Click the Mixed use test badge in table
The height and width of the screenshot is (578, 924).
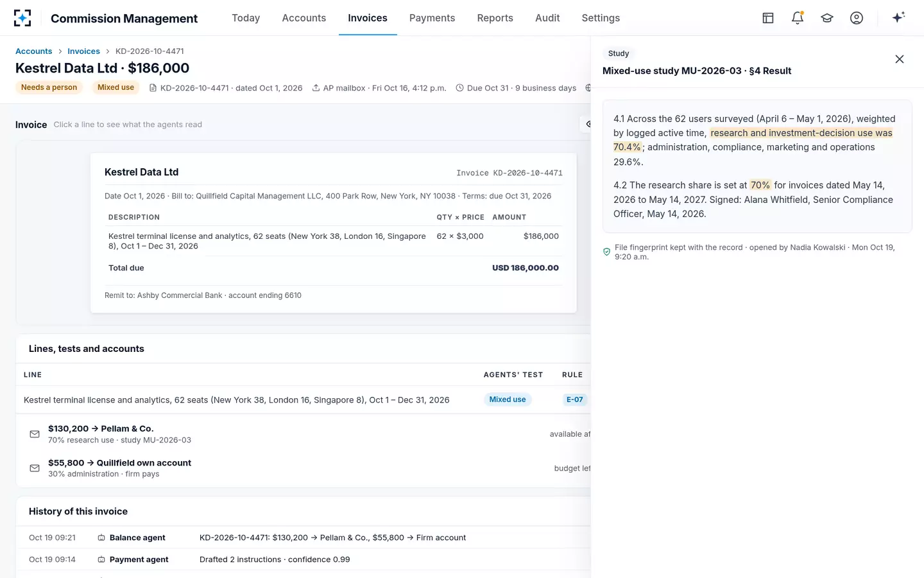click(508, 399)
